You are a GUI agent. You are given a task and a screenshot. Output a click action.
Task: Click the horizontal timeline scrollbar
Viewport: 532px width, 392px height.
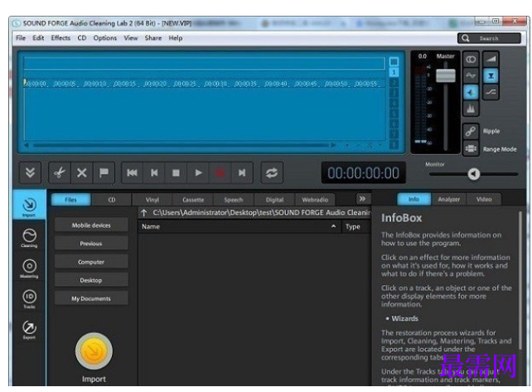click(x=180, y=145)
